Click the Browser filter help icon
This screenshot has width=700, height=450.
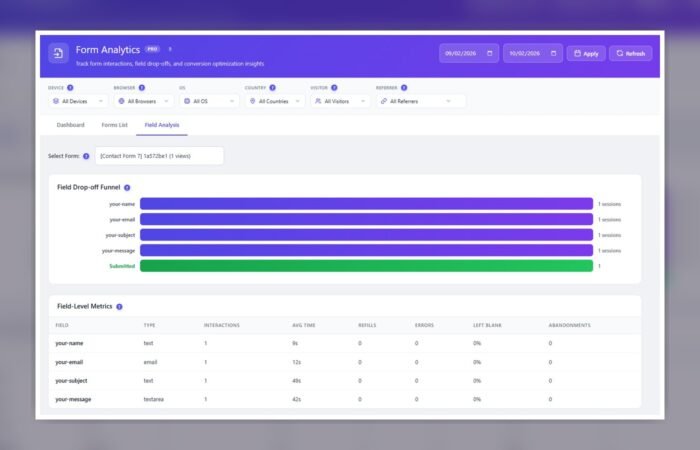pyautogui.click(x=142, y=88)
